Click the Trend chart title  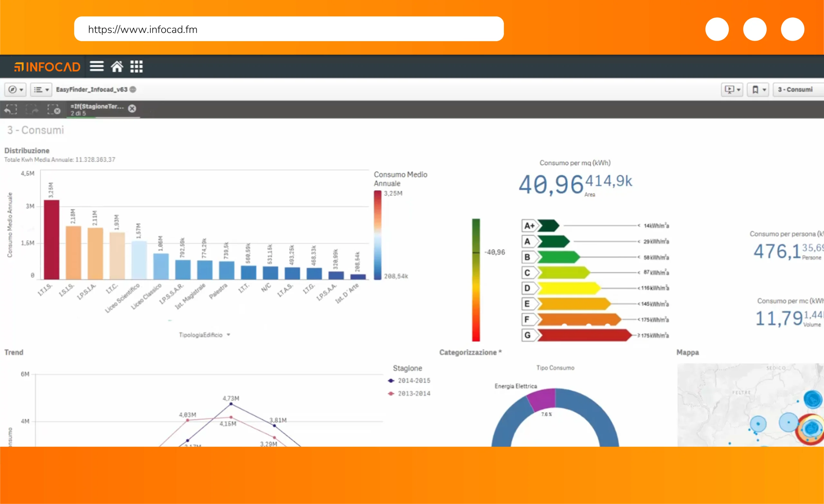coord(14,352)
